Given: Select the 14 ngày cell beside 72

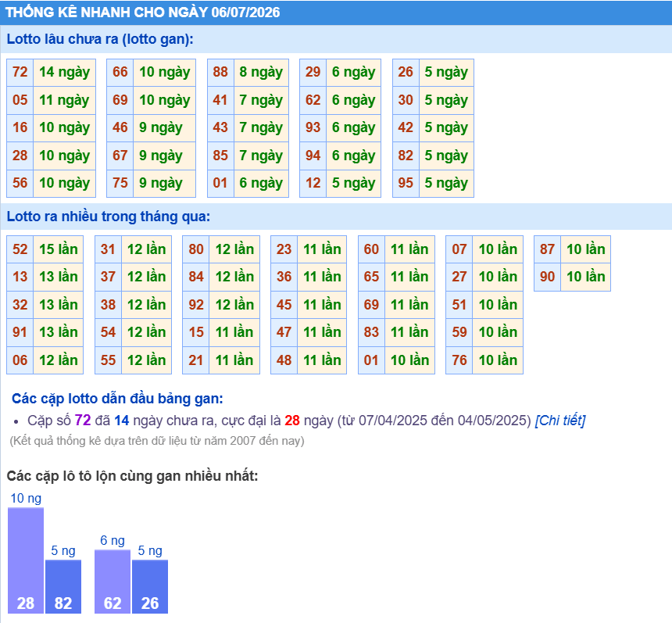Looking at the screenshot, I should click(64, 72).
